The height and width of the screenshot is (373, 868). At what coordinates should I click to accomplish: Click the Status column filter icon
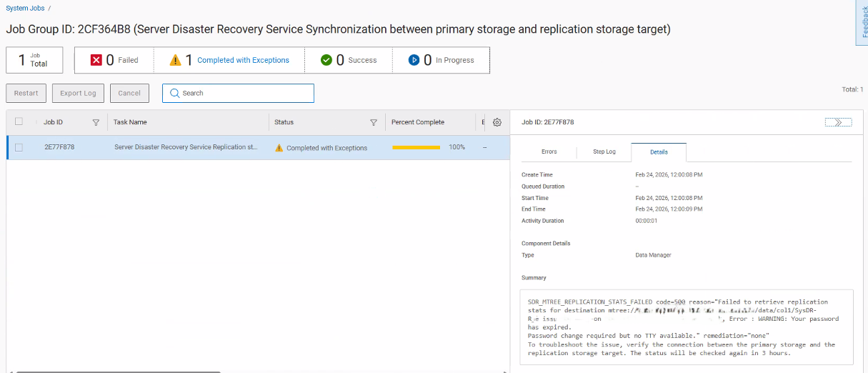373,122
